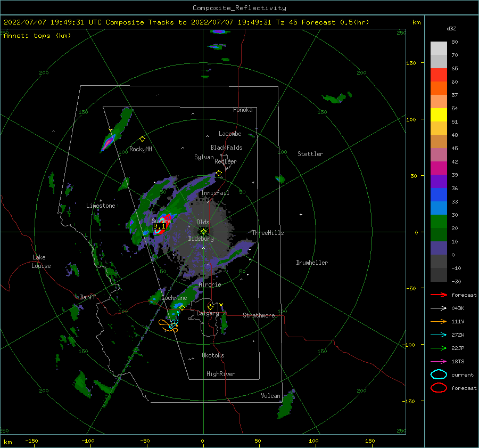The height and width of the screenshot is (448, 479).
Task: Click the red forecast ellipse legend symbol
Action: 439,388
